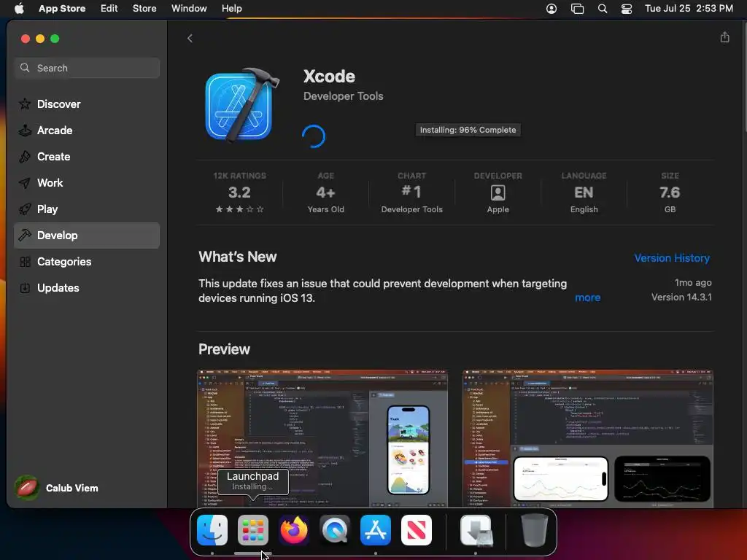The image size is (747, 560).
Task: Click the 4+ age rating
Action: pyautogui.click(x=325, y=192)
